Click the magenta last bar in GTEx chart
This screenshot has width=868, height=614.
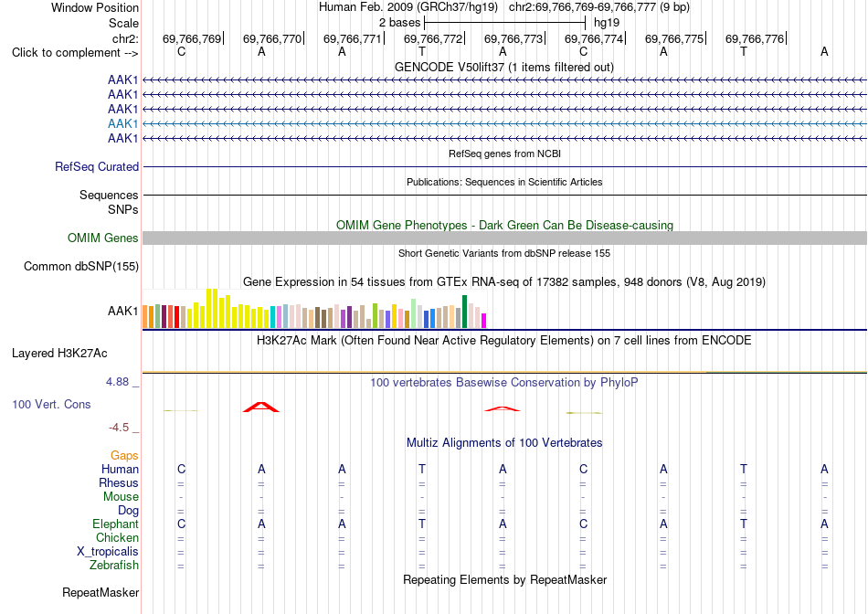[484, 321]
